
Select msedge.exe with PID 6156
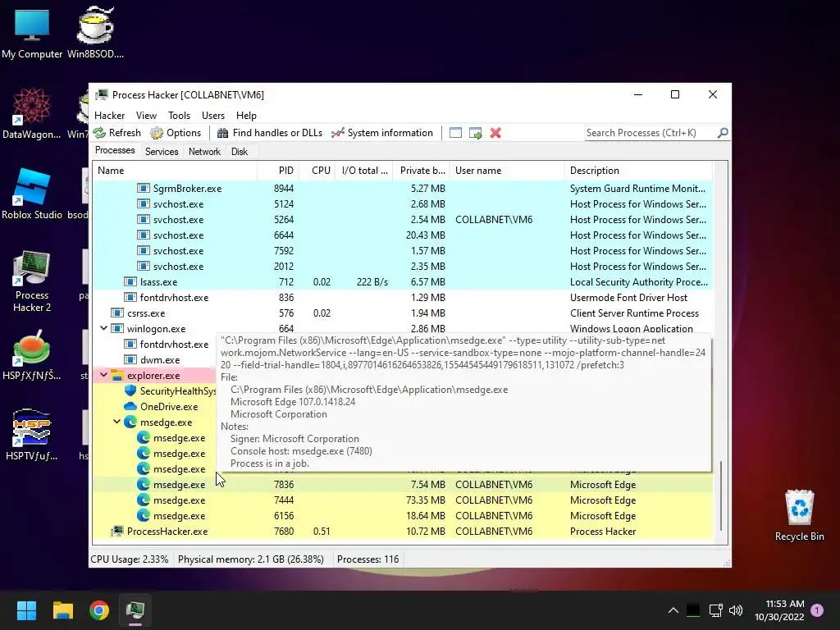point(403,515)
